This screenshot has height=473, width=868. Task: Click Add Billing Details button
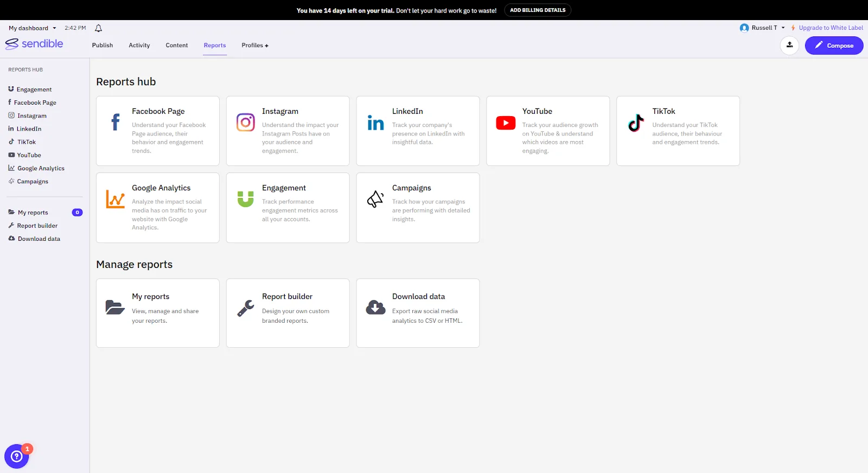538,10
